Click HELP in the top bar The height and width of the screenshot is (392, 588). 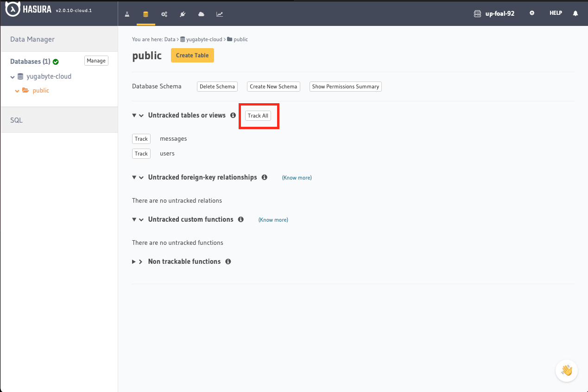(556, 13)
